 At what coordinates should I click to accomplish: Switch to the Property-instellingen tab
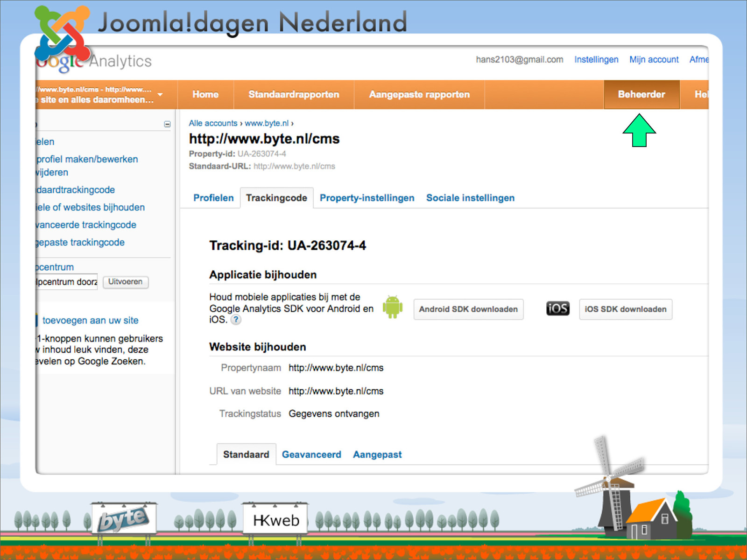tap(367, 198)
